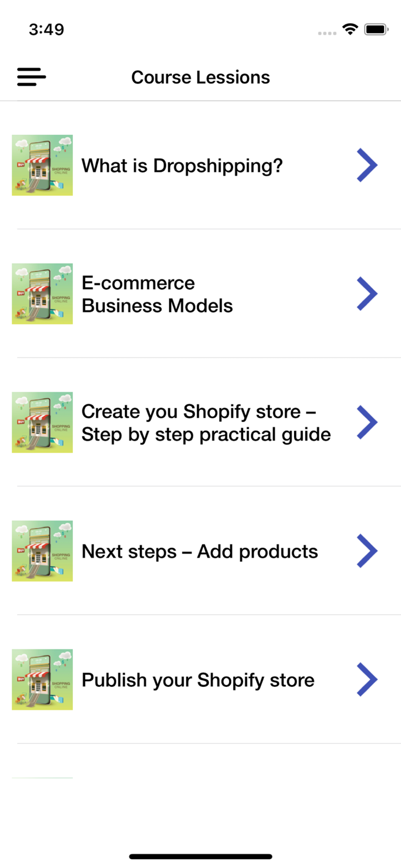Screen dimensions: 401x868
Task: Tap the cellular signal dots indicator
Action: click(327, 32)
